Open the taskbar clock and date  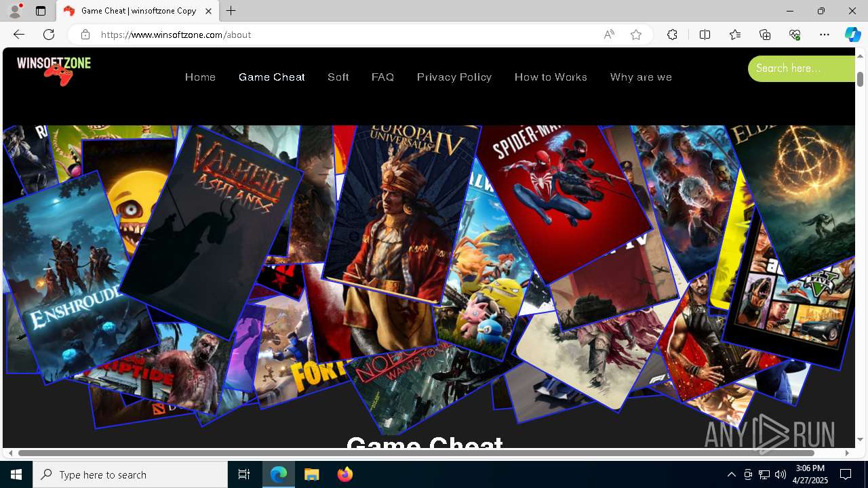pyautogui.click(x=810, y=474)
